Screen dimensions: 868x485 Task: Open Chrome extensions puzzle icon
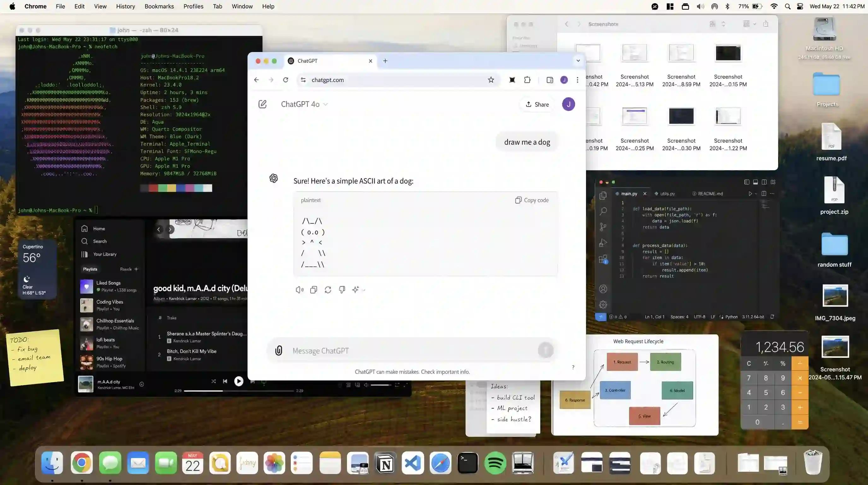(x=527, y=80)
